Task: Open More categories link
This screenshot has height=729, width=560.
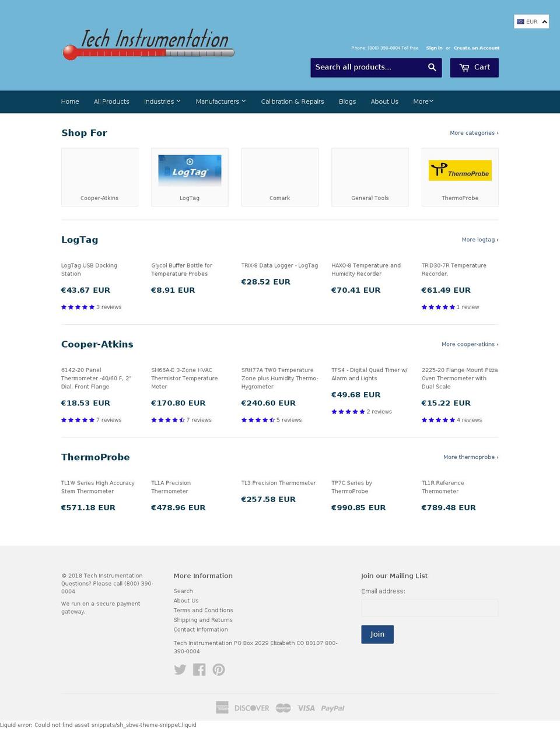Action: click(x=474, y=133)
